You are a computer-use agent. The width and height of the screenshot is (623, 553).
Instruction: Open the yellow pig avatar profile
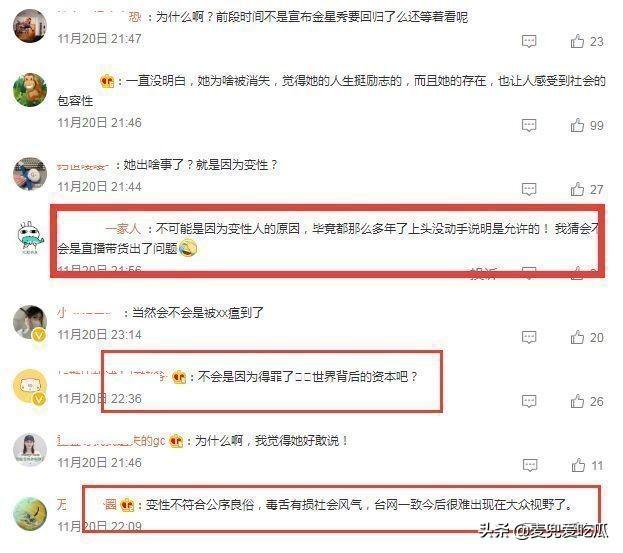pyautogui.click(x=30, y=386)
